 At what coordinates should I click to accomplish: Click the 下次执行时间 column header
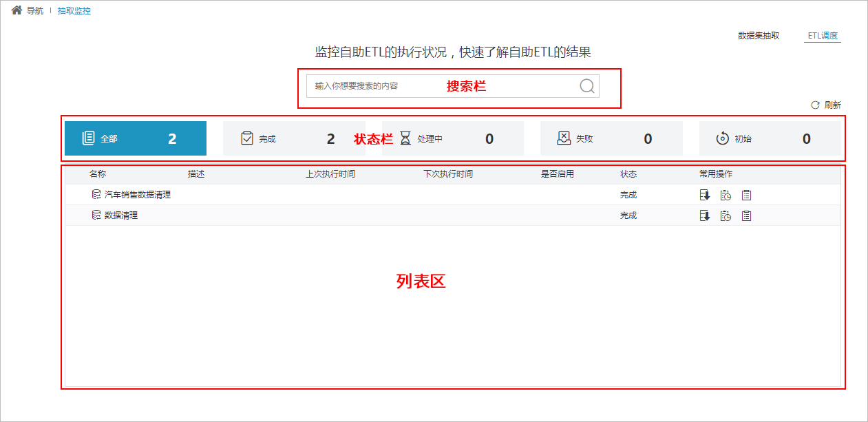448,174
